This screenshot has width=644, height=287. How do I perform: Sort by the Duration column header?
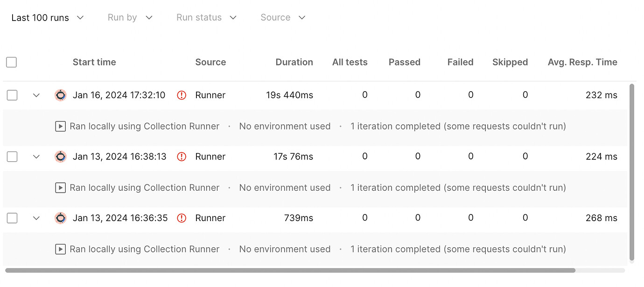point(294,62)
